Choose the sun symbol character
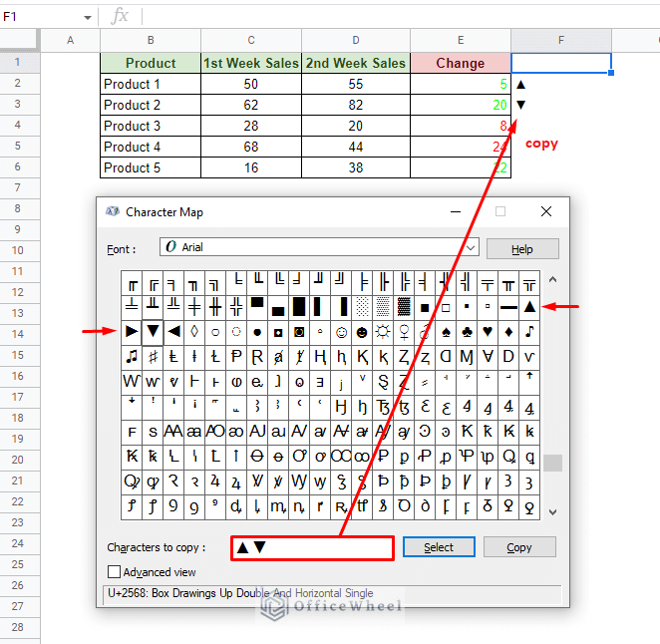 point(383,332)
